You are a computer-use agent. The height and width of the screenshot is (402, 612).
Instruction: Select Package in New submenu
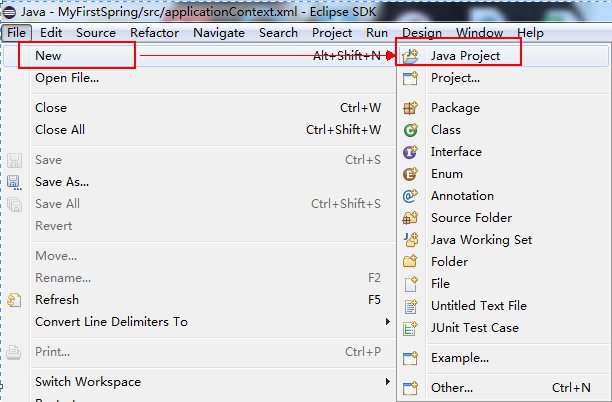pyautogui.click(x=503, y=108)
